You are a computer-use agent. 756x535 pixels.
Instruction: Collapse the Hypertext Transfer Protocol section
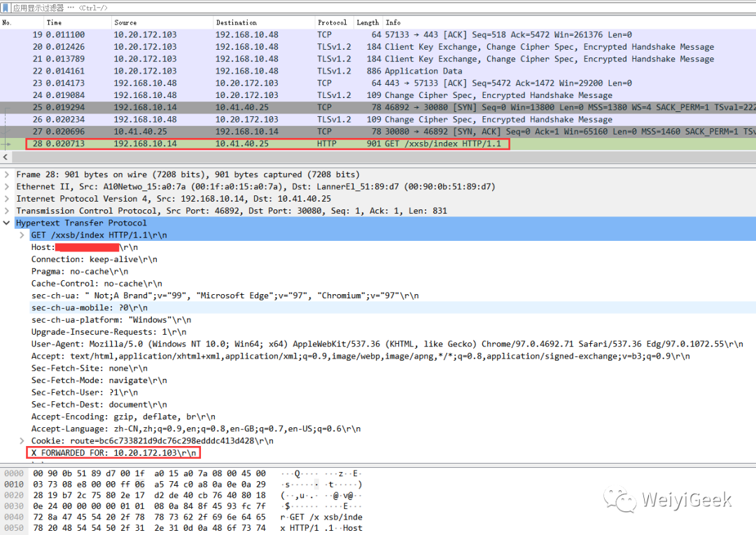click(x=6, y=223)
